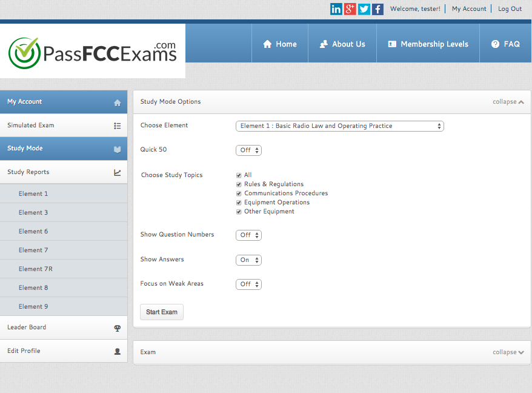Uncheck the All study topics checkbox
Screen dimensions: 532x393
pos(239,175)
